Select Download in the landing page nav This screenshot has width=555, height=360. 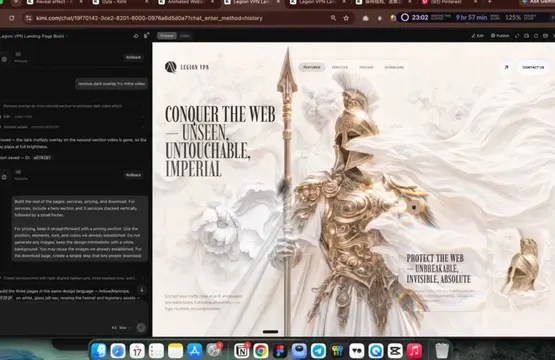click(x=394, y=67)
